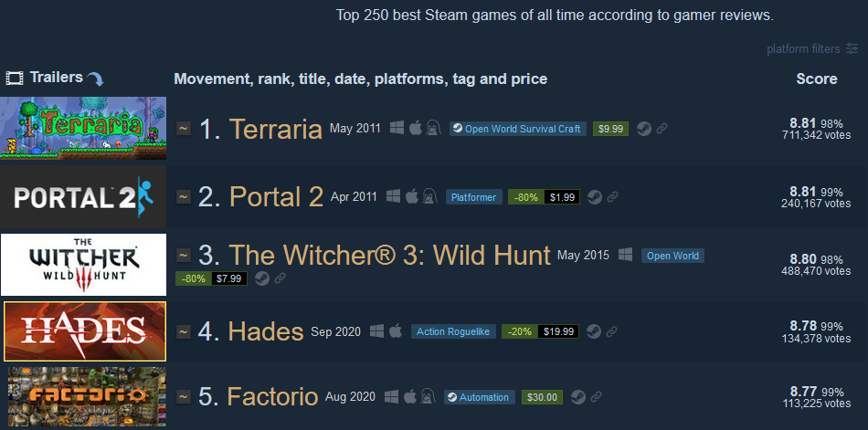Click the Linux penguin icon beside Portal 2
The height and width of the screenshot is (430, 868).
pyautogui.click(x=428, y=196)
